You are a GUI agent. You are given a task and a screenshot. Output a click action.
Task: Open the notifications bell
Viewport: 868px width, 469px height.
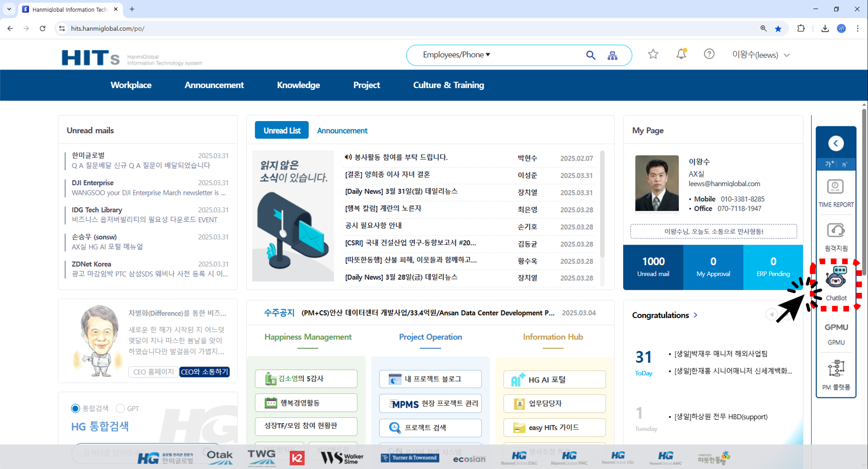pyautogui.click(x=681, y=54)
